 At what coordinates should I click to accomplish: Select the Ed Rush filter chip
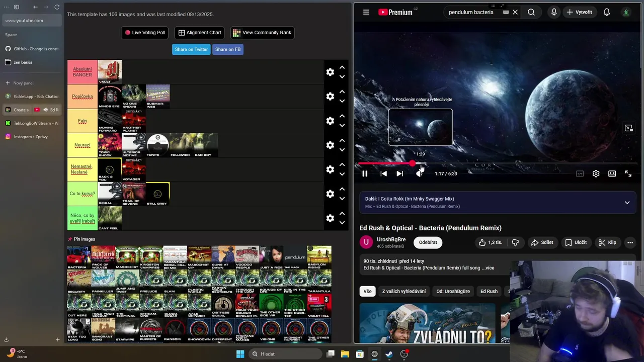click(x=489, y=291)
